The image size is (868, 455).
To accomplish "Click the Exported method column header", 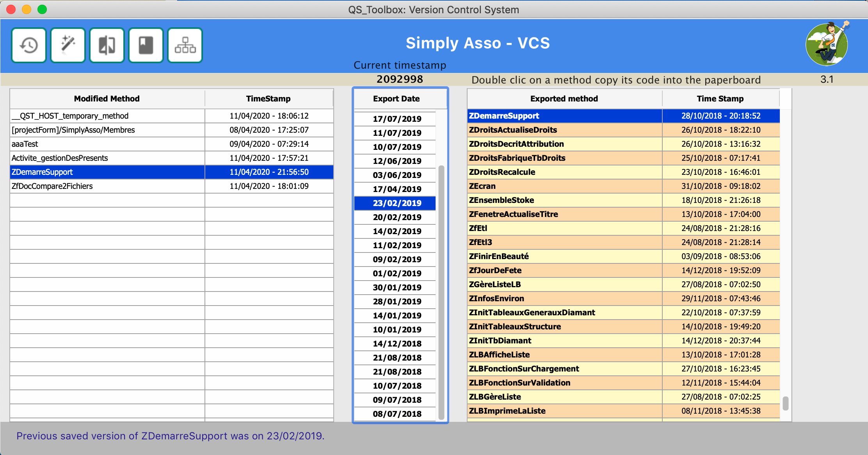I will pos(564,98).
